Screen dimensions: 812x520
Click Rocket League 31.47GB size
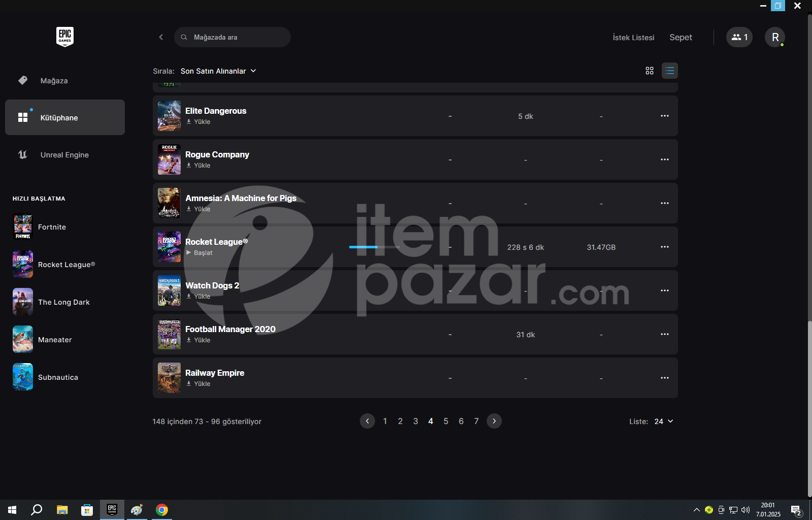point(601,247)
